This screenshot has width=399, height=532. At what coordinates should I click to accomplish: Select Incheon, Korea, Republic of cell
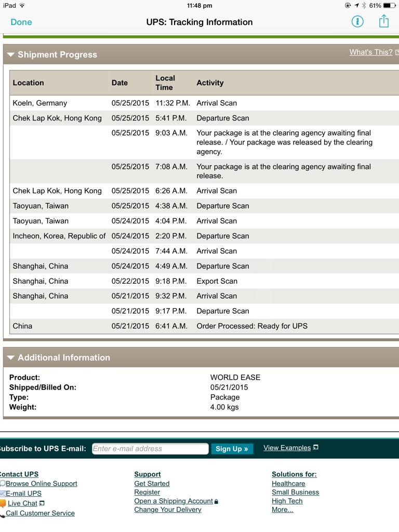[x=59, y=236]
